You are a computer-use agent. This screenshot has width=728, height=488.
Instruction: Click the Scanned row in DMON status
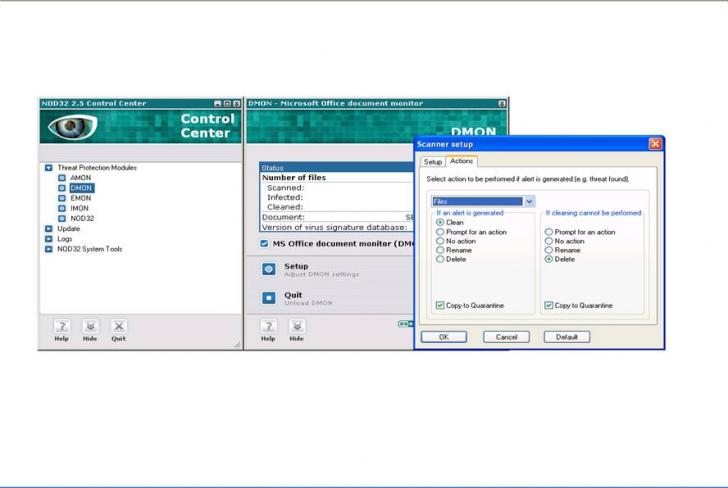click(x=337, y=188)
